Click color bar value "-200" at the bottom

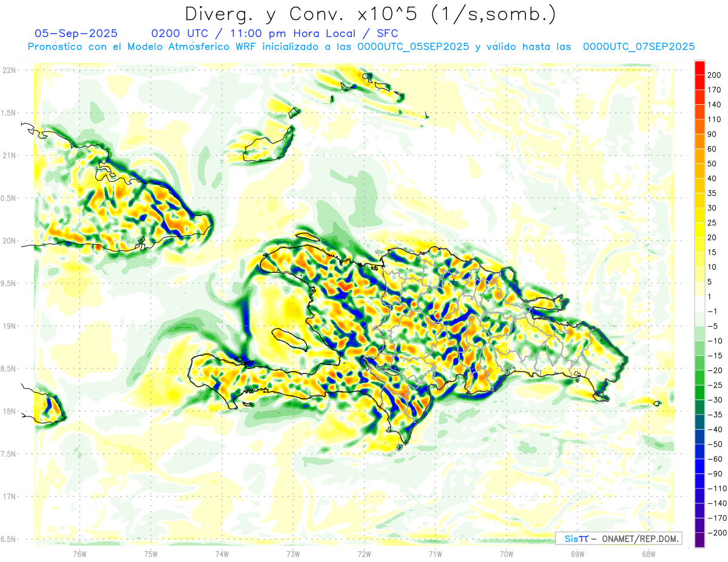[x=717, y=533]
